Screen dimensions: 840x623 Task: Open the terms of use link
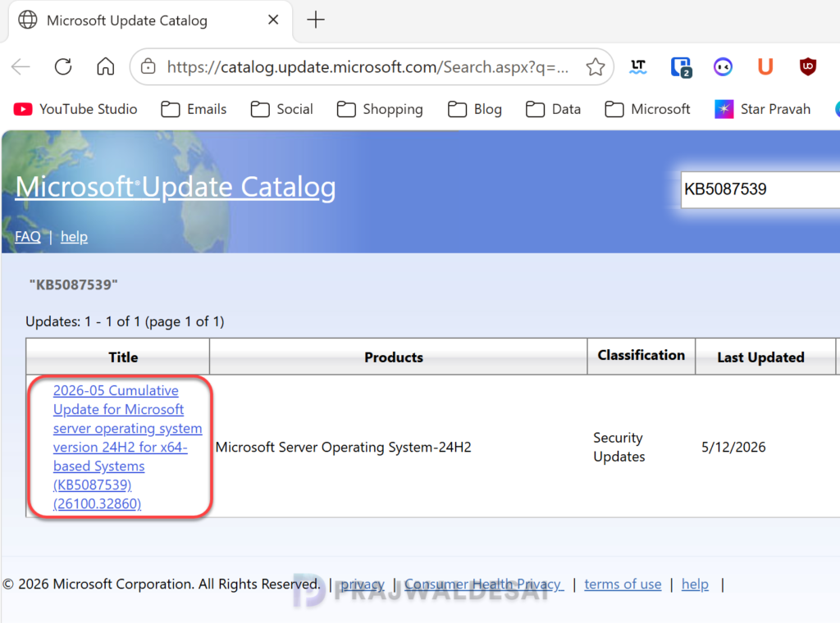[623, 584]
